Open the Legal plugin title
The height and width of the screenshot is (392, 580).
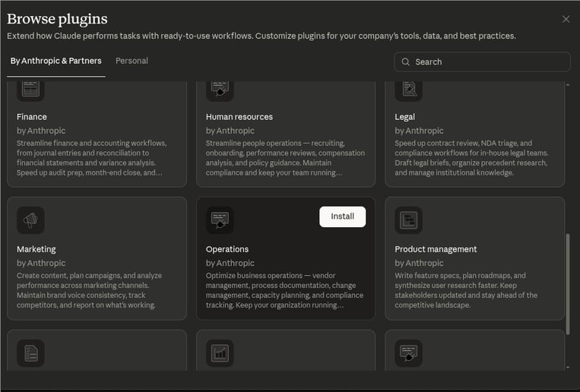(x=405, y=117)
